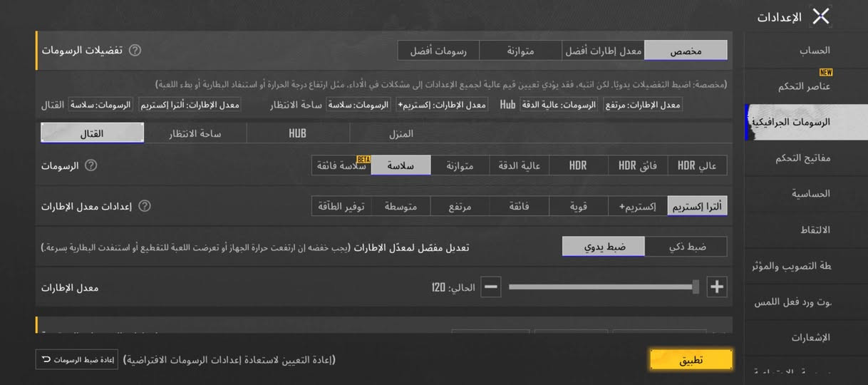
Task: Choose HDR graphics quality
Action: coord(579,165)
